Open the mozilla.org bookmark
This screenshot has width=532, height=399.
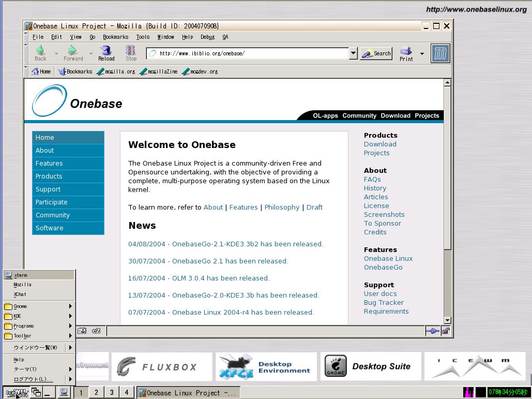(x=116, y=71)
